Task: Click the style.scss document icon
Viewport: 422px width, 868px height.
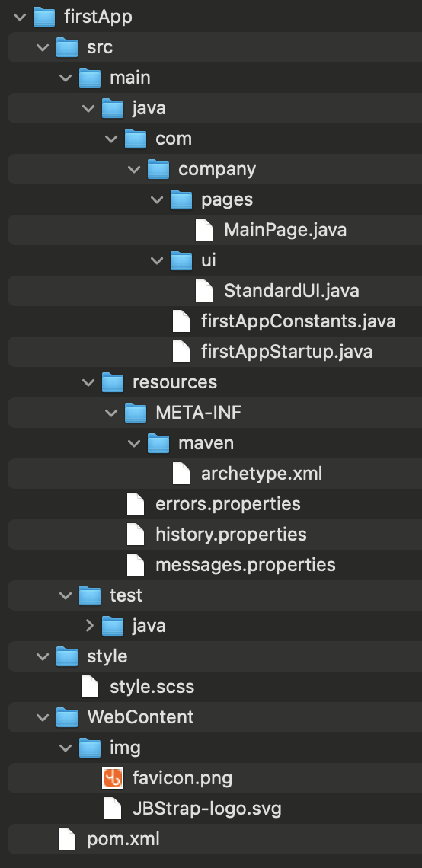Action: tap(90, 687)
